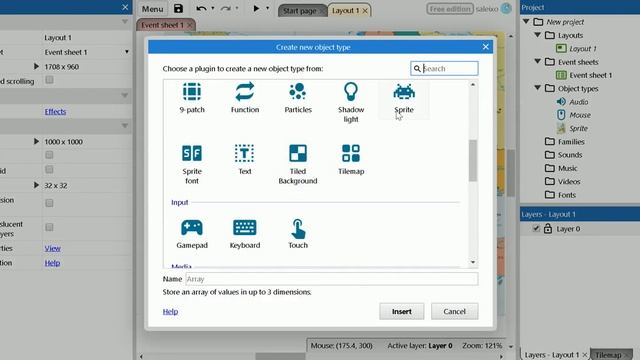Screen dimensions: 640x360
Task: Open the Event sheet 1 dropdown
Action: (127, 52)
